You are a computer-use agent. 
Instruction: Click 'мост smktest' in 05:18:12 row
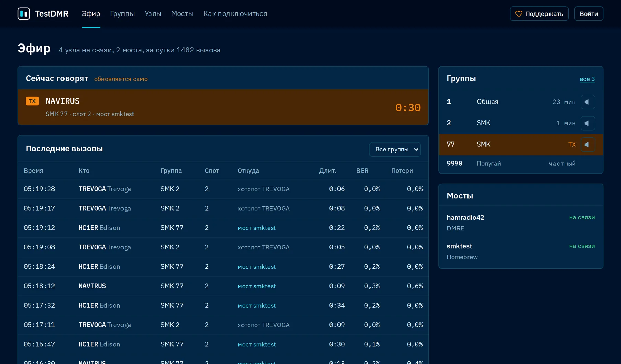click(x=257, y=286)
